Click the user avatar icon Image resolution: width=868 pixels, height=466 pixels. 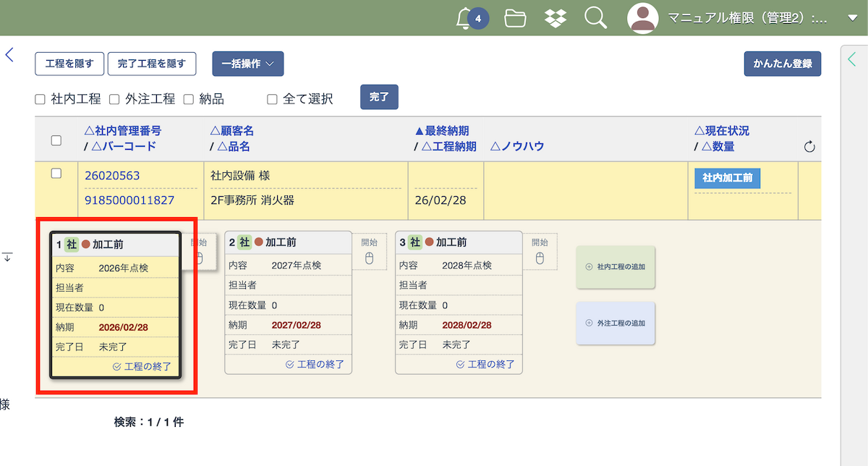click(x=642, y=18)
